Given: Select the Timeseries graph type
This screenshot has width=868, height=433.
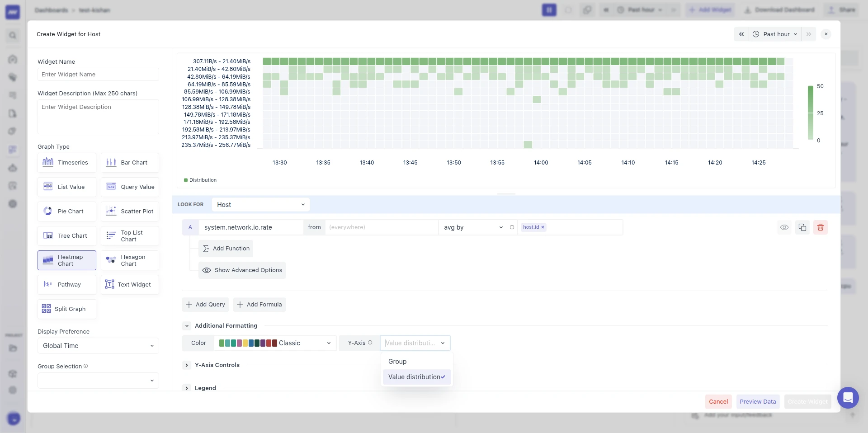Looking at the screenshot, I should 67,163.
